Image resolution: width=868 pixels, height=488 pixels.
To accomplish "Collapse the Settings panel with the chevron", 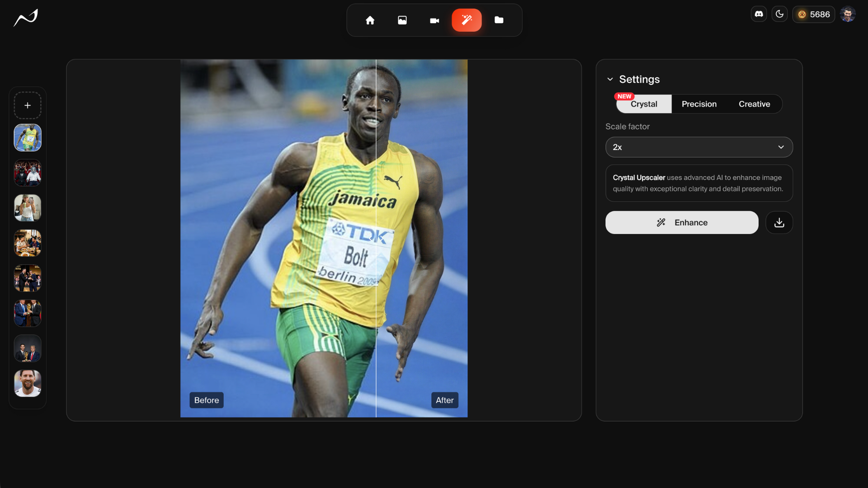I will coord(610,79).
